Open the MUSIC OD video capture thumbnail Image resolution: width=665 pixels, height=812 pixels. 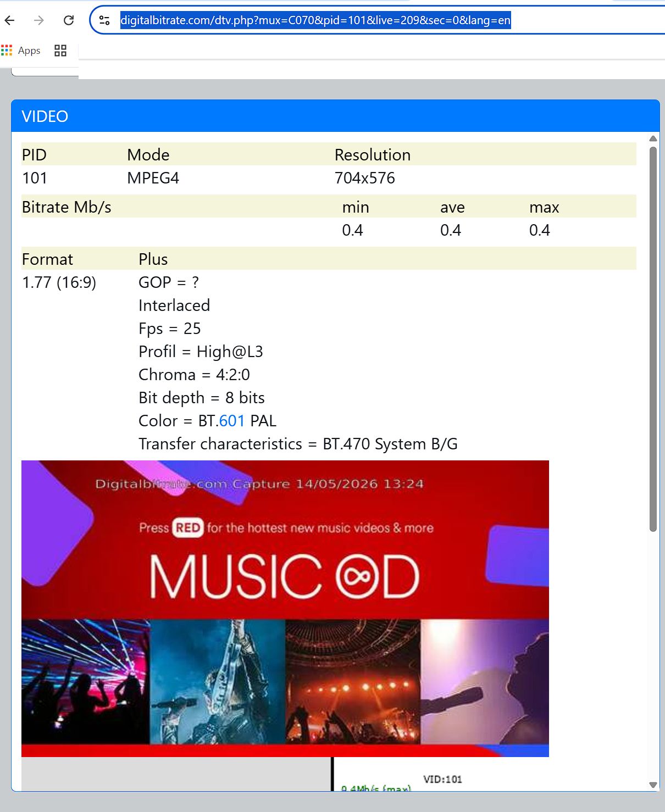(x=285, y=609)
